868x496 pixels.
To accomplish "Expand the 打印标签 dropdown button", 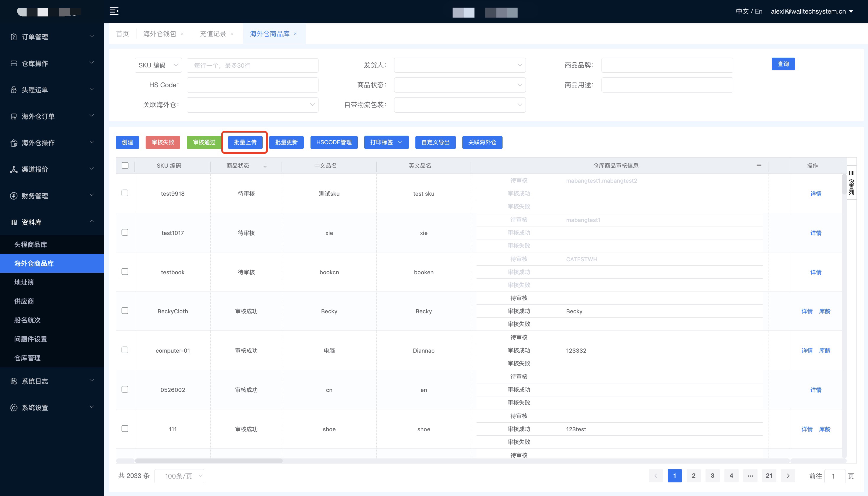I will pos(386,142).
